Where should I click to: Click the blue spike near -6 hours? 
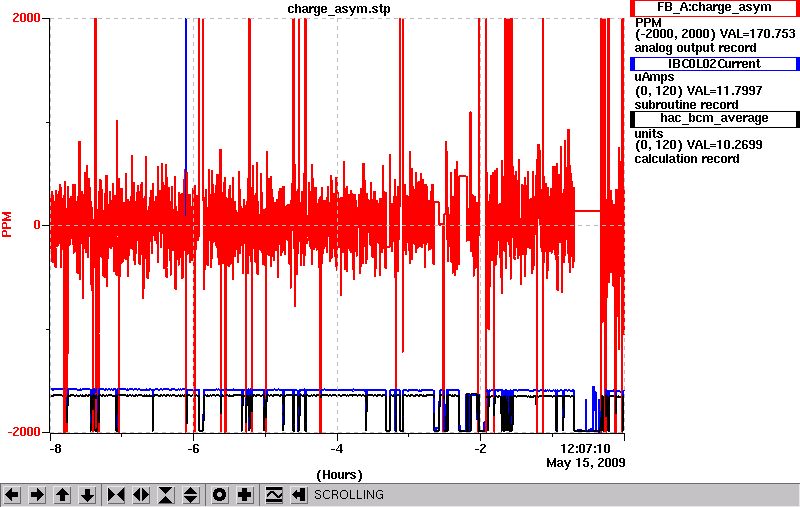(x=186, y=117)
